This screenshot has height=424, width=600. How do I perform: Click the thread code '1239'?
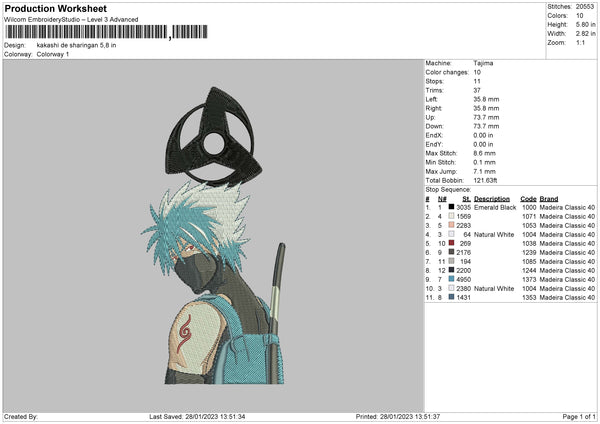(529, 253)
